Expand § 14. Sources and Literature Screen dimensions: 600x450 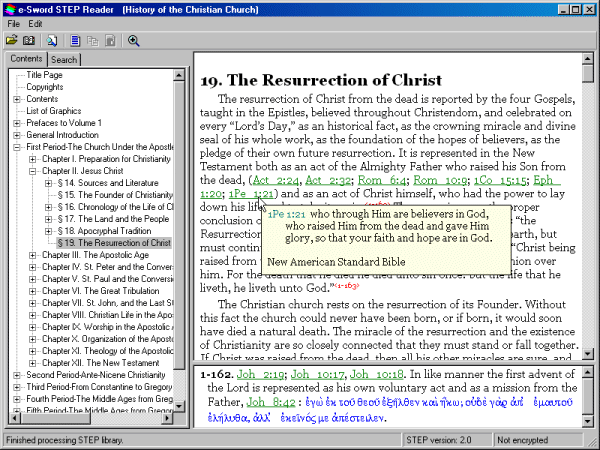pos(48,183)
